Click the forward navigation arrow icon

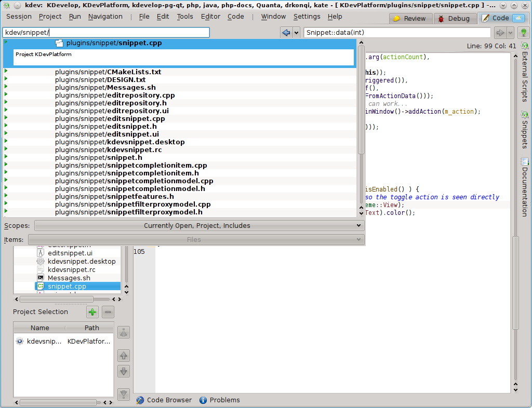(500, 33)
